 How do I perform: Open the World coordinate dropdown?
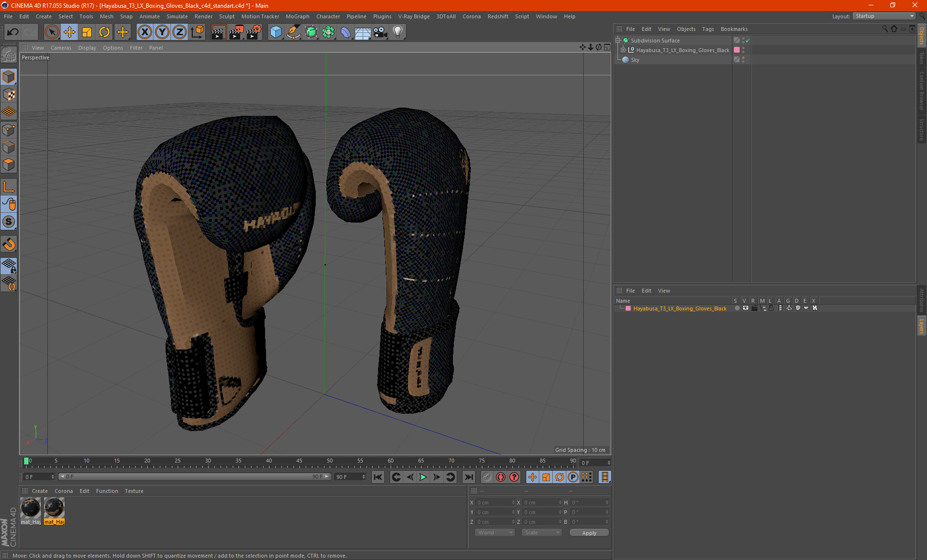495,532
